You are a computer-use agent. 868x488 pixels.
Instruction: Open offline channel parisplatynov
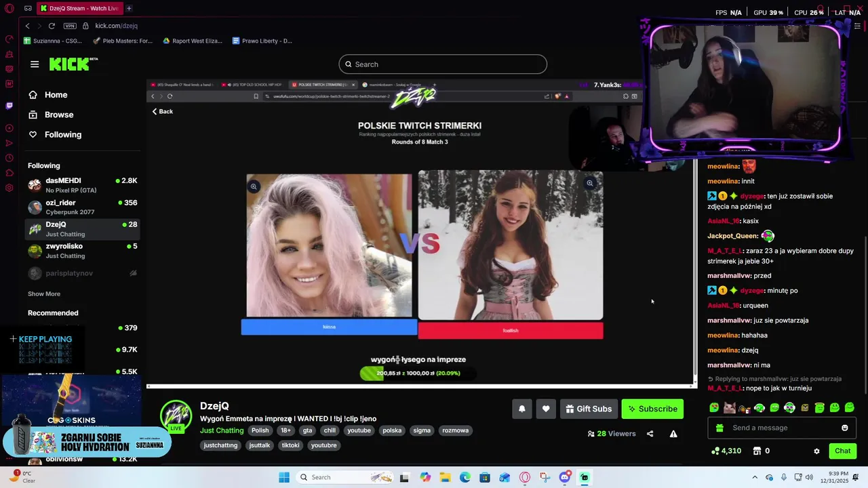coord(82,273)
